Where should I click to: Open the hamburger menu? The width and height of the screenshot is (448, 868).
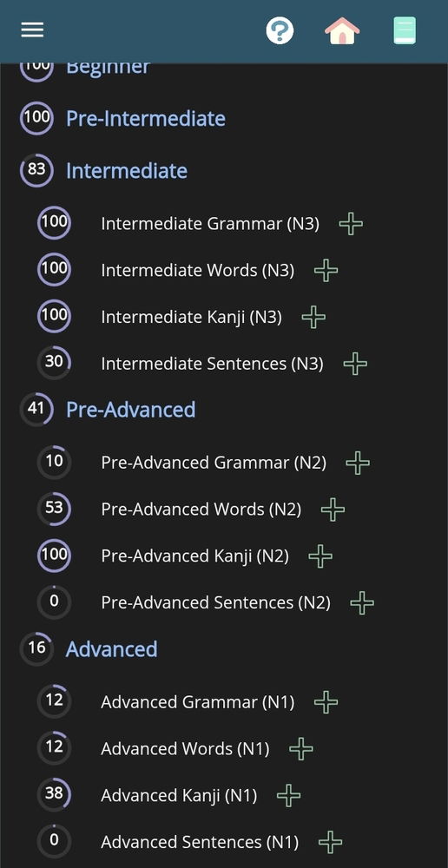[32, 30]
